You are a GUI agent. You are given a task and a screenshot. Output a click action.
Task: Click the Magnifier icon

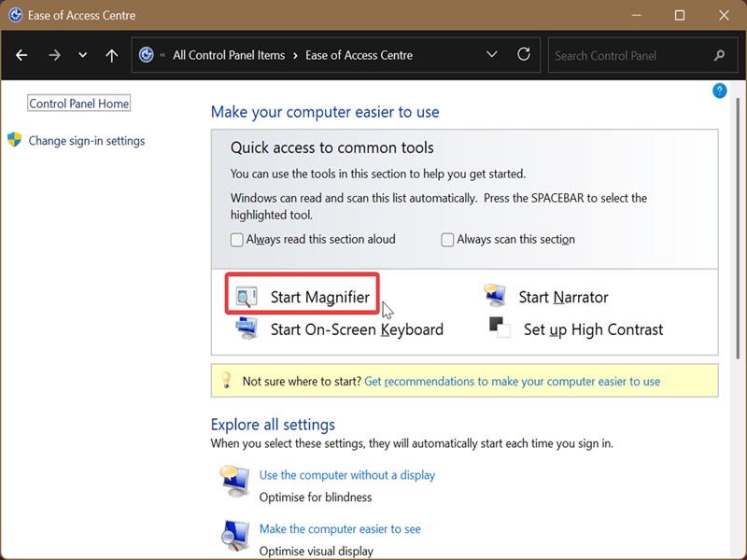click(247, 297)
